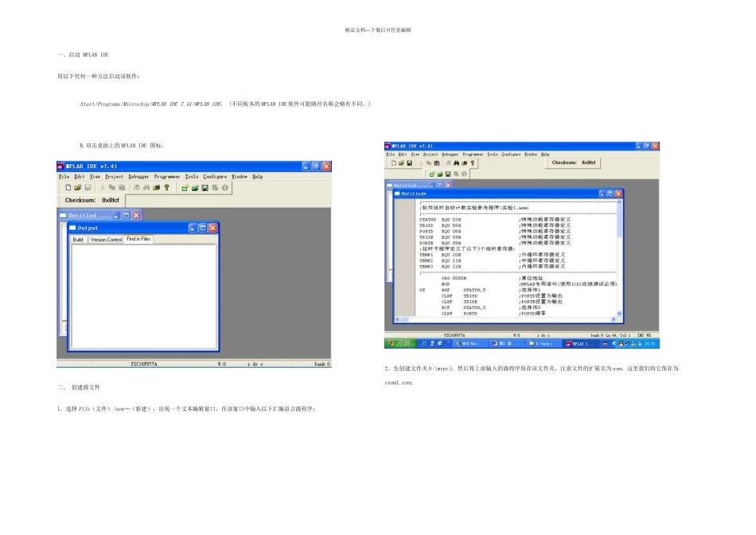The height and width of the screenshot is (535, 756).
Task: Open Edit menu in left MPLAB window
Action: coord(80,177)
